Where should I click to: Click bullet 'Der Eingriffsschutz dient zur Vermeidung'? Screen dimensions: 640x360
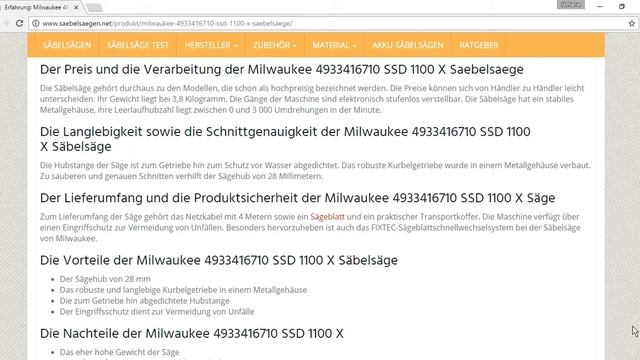tap(157, 312)
